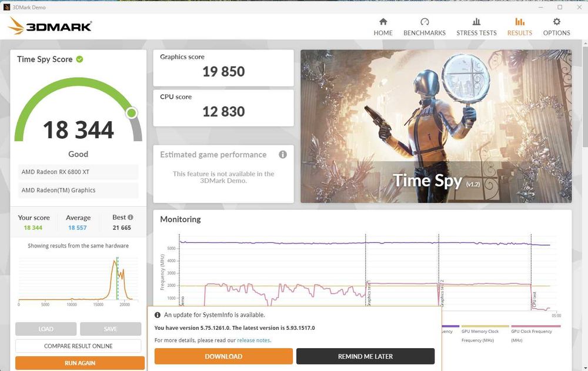Click the green validation checkmark icon
The width and height of the screenshot is (588, 371).
(79, 59)
